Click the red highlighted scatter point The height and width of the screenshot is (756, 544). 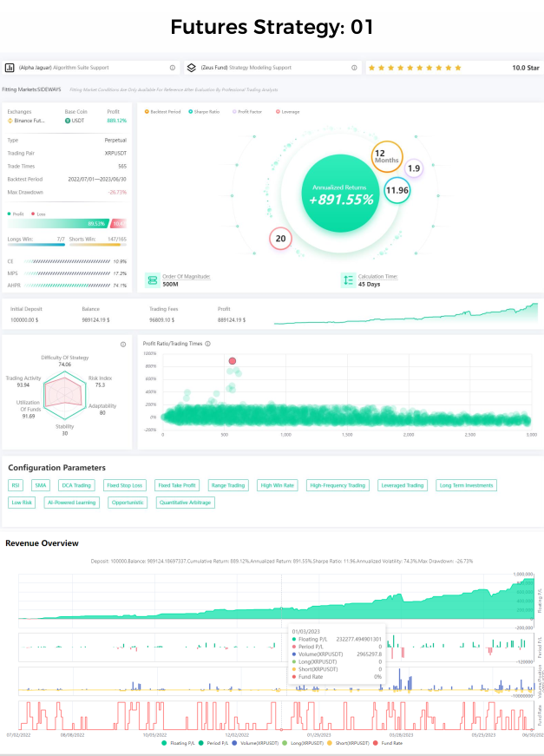[x=233, y=361]
